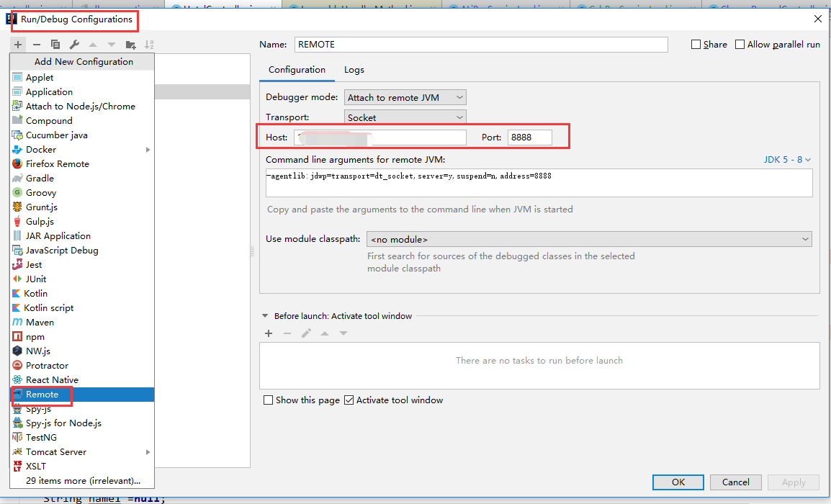Select the Remote configuration type
Image resolution: width=831 pixels, height=504 pixels.
pyautogui.click(x=82, y=395)
